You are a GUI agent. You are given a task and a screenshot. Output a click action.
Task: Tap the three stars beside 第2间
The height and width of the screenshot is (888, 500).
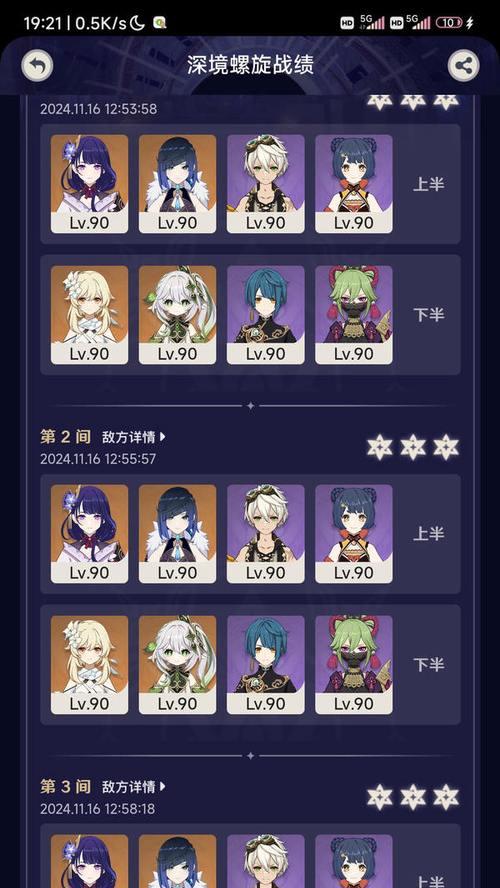point(412,447)
